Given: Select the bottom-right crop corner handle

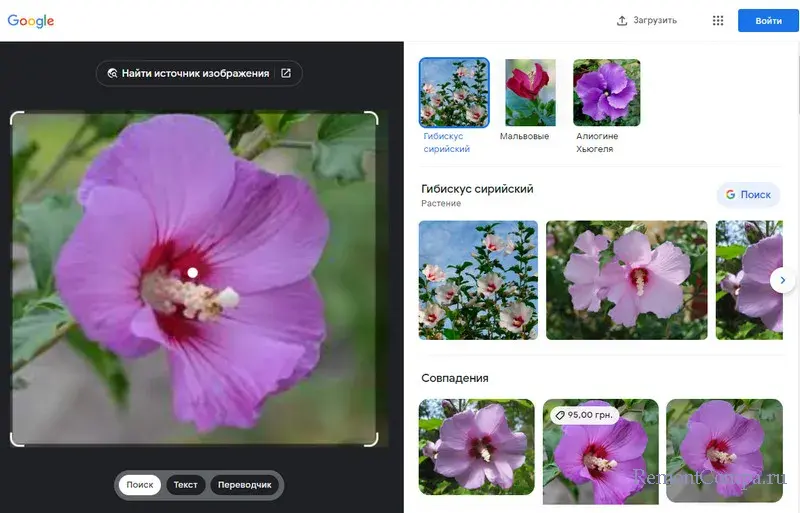Looking at the screenshot, I should pyautogui.click(x=373, y=440).
